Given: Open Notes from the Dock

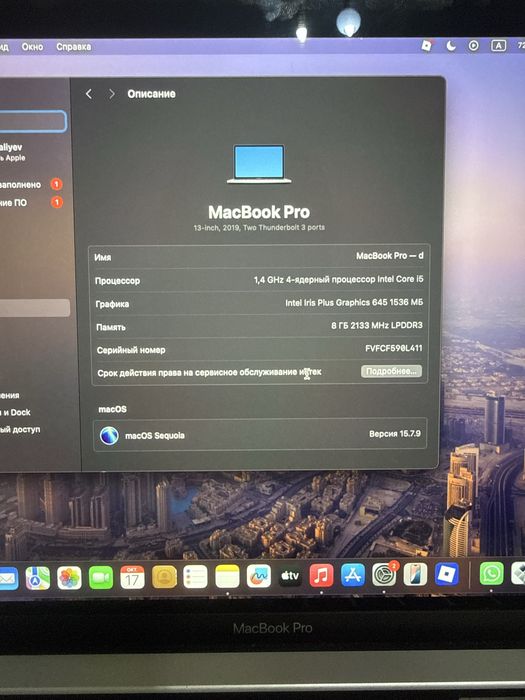Looking at the screenshot, I should [227, 576].
